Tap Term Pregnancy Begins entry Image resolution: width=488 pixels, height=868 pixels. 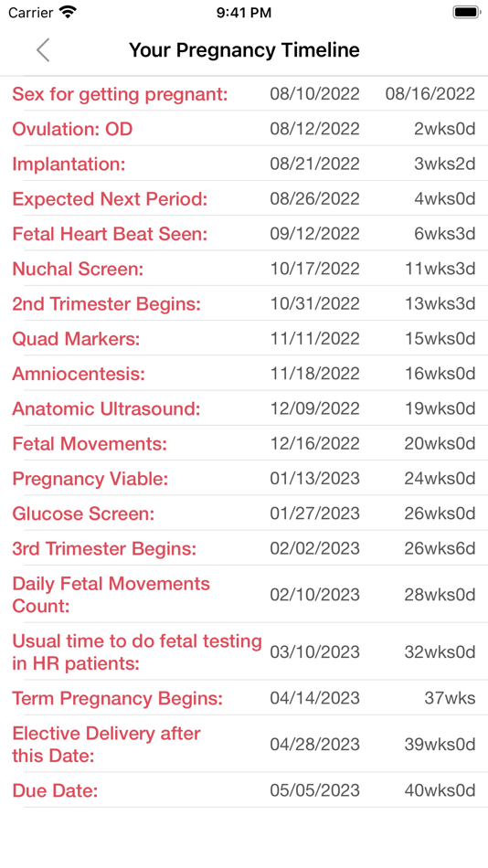pos(244,698)
